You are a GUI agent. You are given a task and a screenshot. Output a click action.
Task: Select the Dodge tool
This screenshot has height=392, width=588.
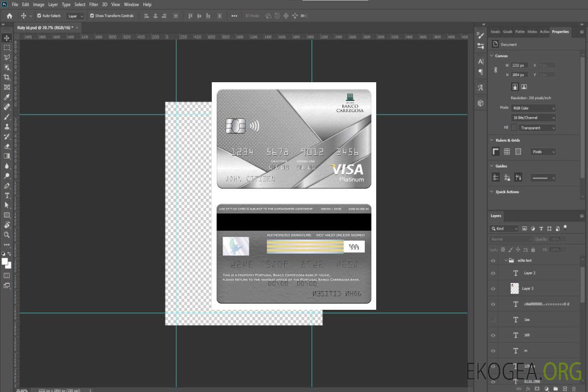(7, 175)
